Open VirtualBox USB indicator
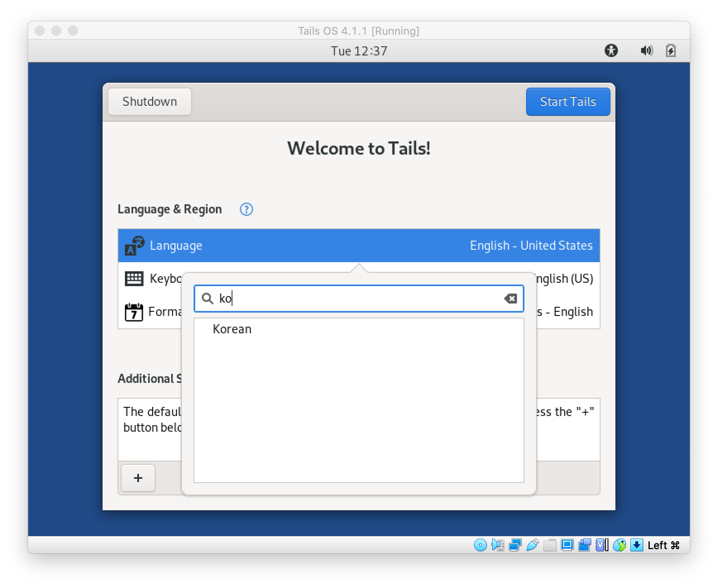Image resolution: width=718 pixels, height=588 pixels. coord(532,545)
